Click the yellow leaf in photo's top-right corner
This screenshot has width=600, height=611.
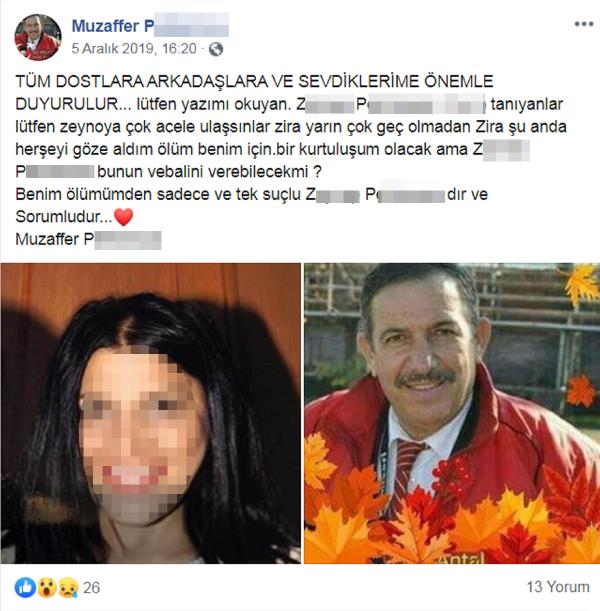pos(582,283)
